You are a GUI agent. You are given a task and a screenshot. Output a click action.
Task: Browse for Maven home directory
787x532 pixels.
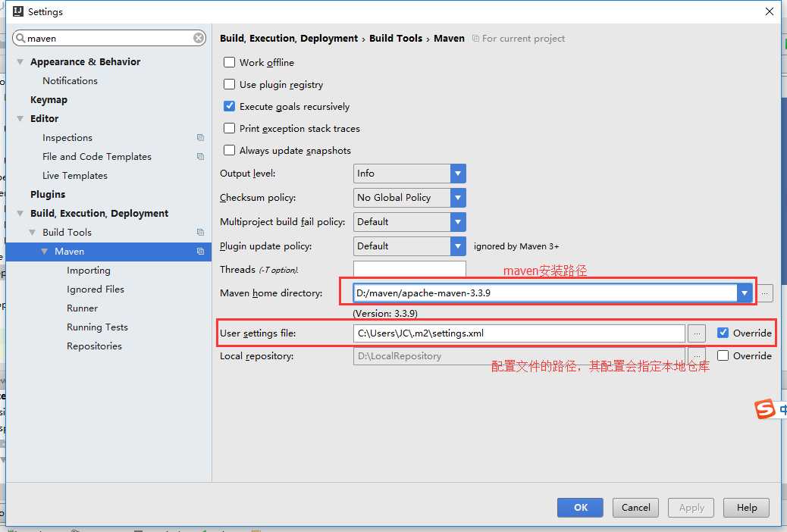765,293
